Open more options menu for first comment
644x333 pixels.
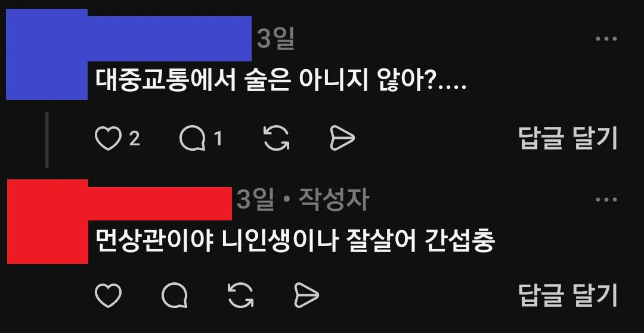pyautogui.click(x=606, y=39)
